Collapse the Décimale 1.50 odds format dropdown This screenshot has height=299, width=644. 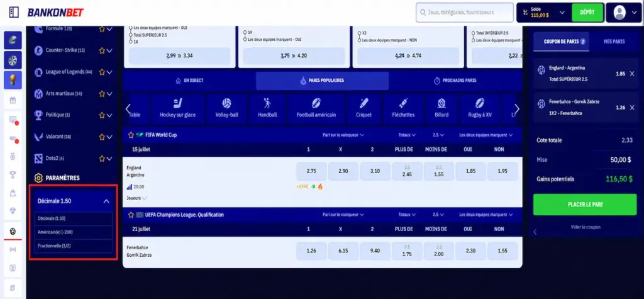coord(106,201)
